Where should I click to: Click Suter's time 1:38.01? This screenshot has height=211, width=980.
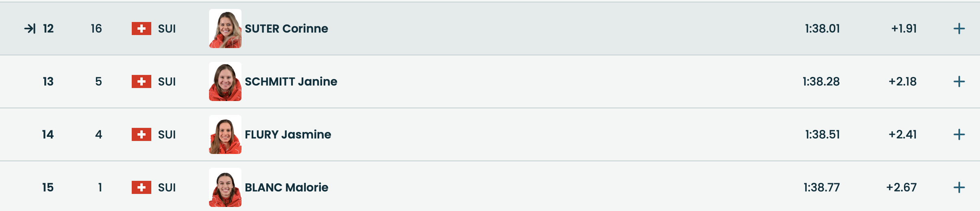[x=822, y=29]
